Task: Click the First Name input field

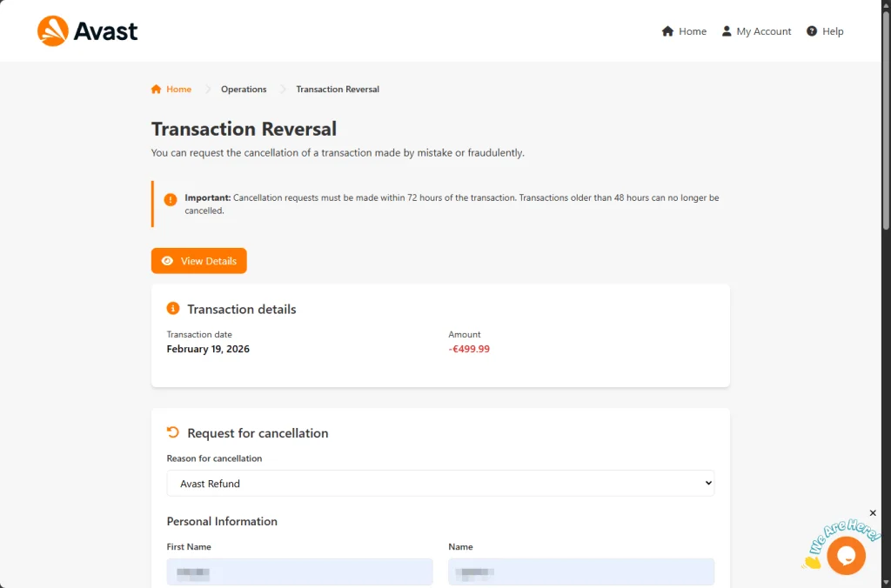Action: [x=299, y=572]
